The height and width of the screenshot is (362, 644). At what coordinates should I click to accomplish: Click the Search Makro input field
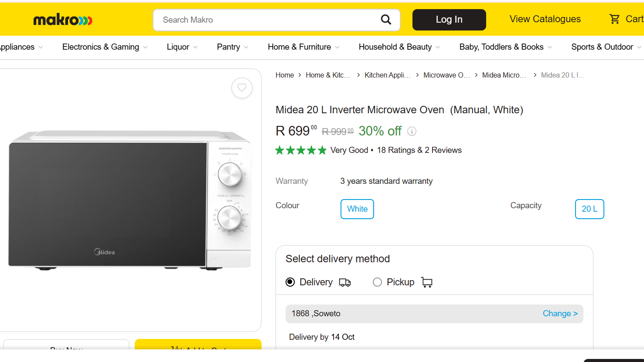266,20
